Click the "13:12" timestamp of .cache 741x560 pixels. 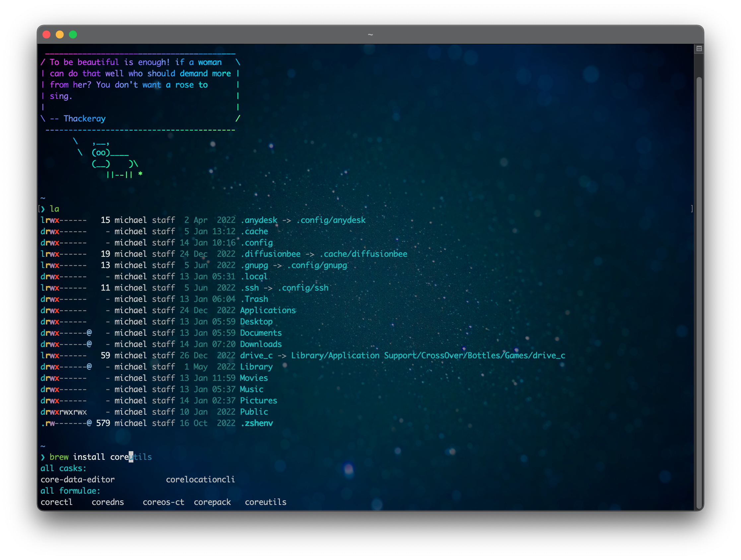(x=224, y=232)
